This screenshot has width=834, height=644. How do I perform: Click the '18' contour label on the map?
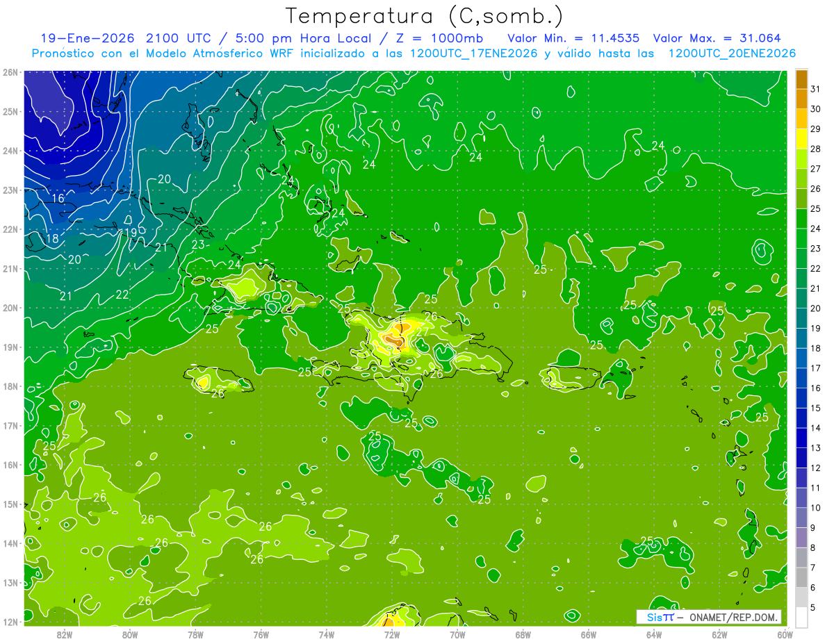(x=52, y=239)
